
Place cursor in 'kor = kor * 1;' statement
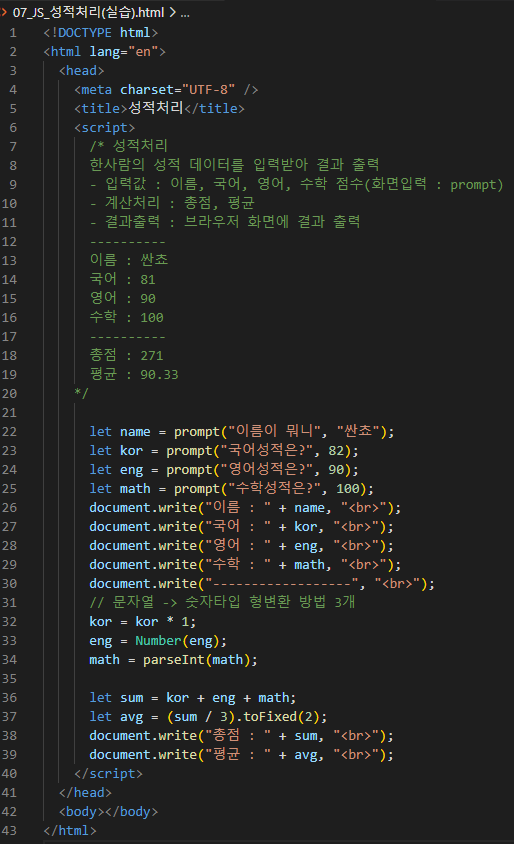coord(143,622)
